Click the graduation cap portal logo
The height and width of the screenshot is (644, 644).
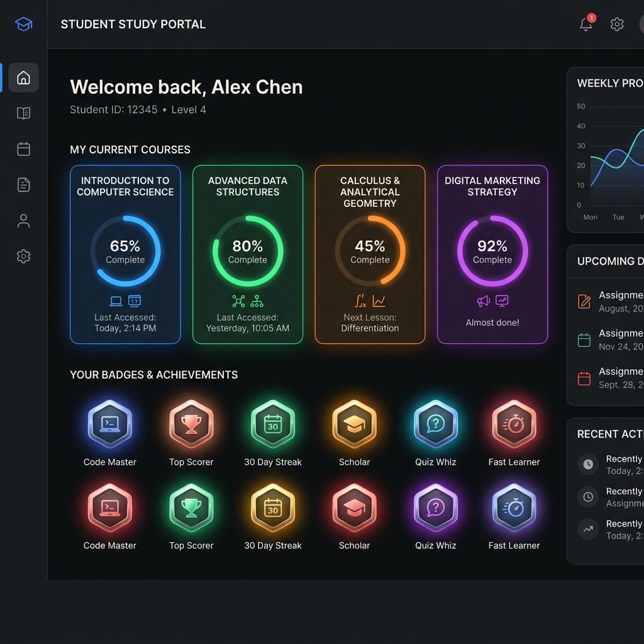(23, 25)
